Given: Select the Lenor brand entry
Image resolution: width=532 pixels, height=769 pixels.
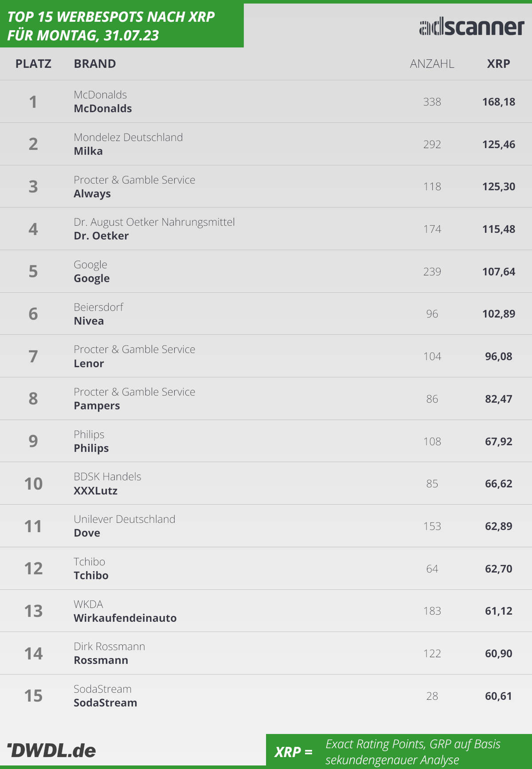Looking at the screenshot, I should (x=89, y=364).
